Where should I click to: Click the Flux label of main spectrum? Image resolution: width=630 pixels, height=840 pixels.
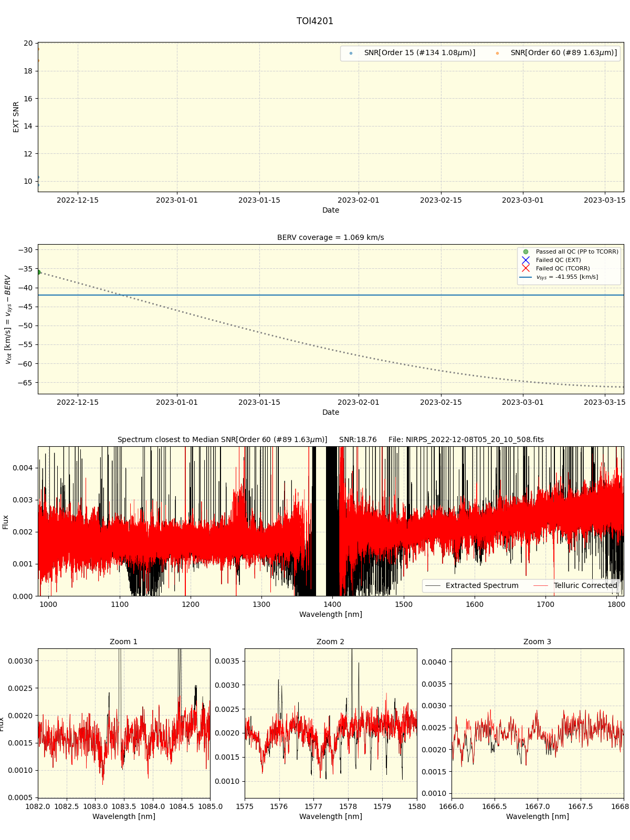coord(6,522)
